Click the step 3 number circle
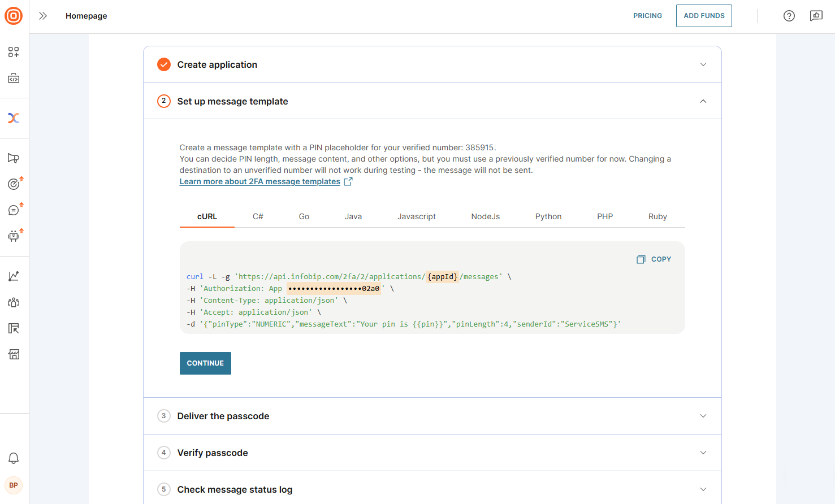This screenshot has height=504, width=835. (x=164, y=416)
